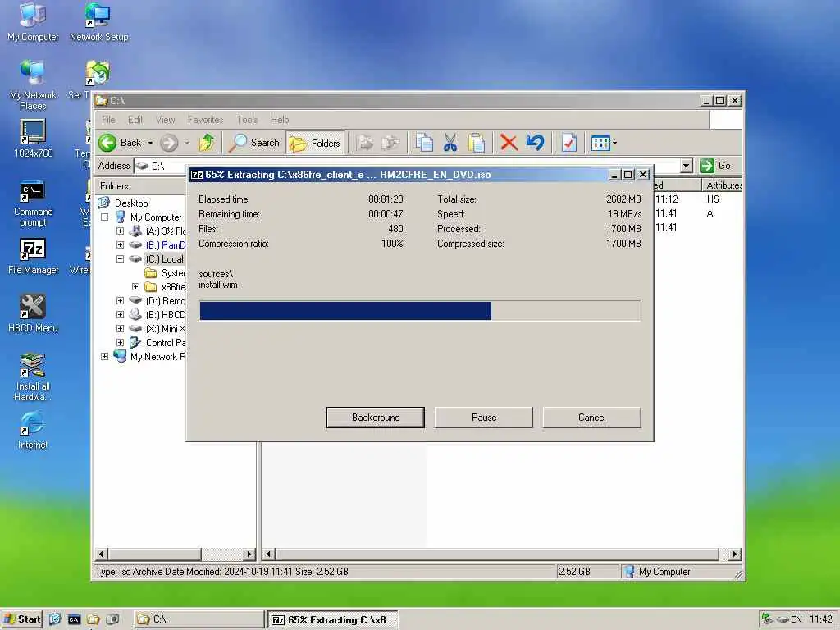Expand the (E:) HBCD drive node

(x=120, y=314)
